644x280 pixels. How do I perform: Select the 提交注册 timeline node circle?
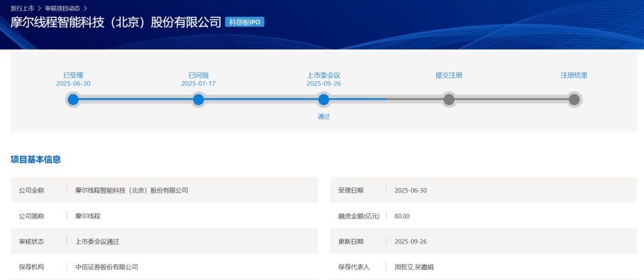tap(449, 100)
